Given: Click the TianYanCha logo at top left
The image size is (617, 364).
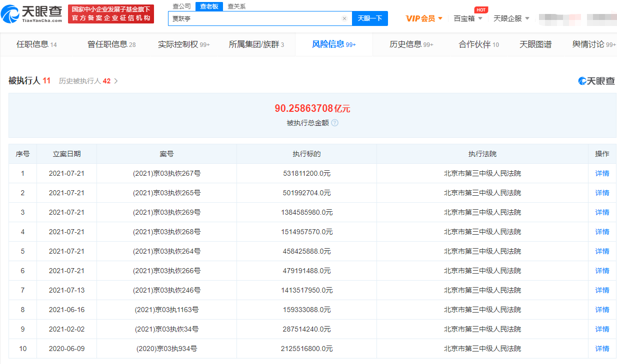Looking at the screenshot, I should [31, 13].
